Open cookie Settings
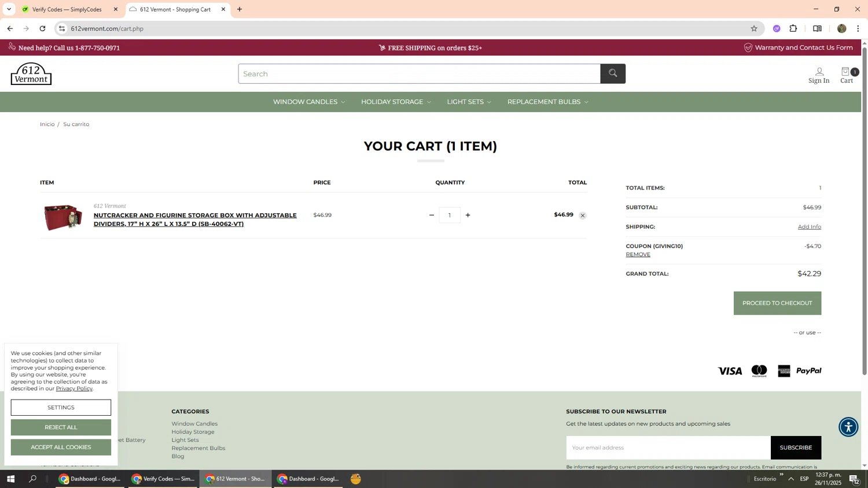Image resolution: width=868 pixels, height=488 pixels. coord(61,408)
